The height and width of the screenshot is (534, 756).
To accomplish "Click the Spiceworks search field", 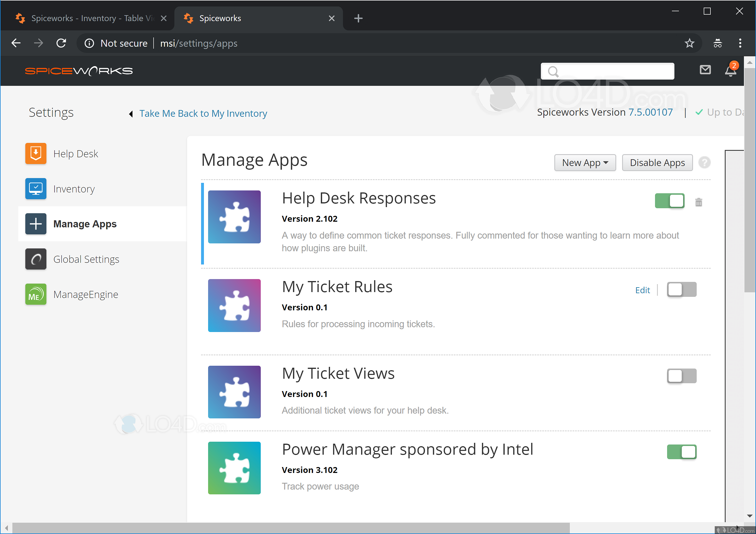I will 607,71.
